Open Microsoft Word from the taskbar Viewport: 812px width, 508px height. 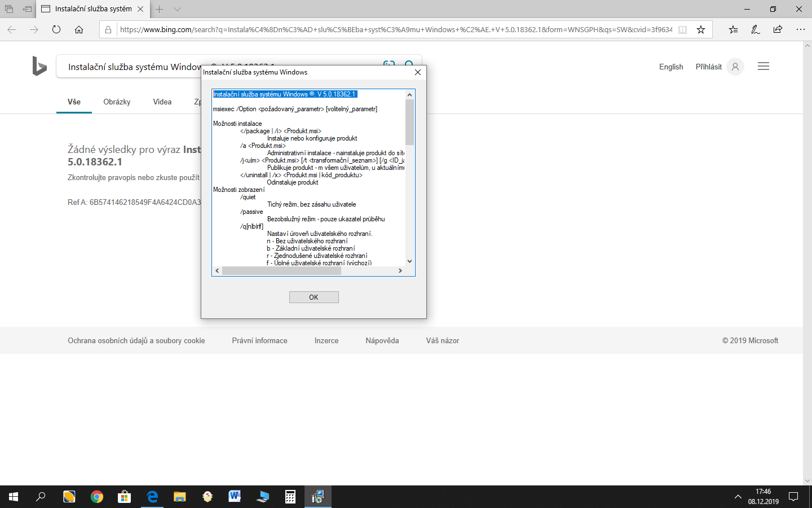[x=235, y=497]
